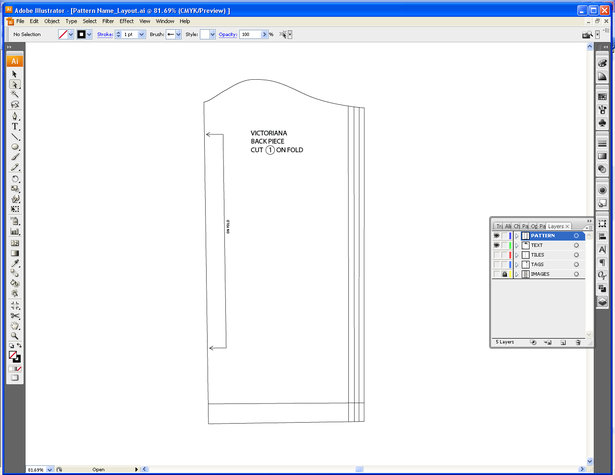
Task: Click the stroke swatch in control bar
Action: pos(81,35)
